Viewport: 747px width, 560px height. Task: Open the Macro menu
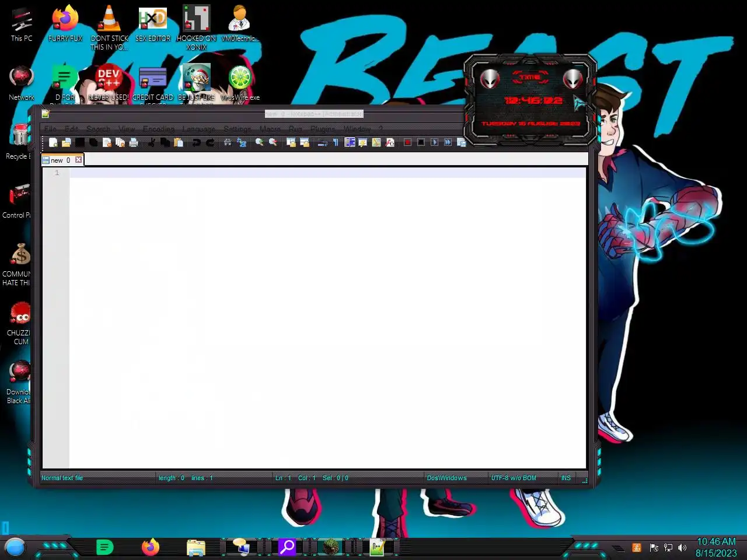(x=270, y=129)
